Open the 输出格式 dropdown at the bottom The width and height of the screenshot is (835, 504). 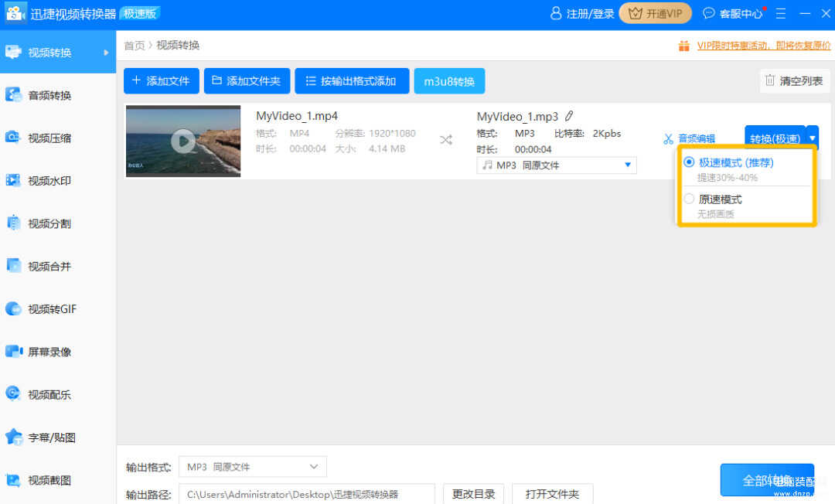click(x=252, y=467)
